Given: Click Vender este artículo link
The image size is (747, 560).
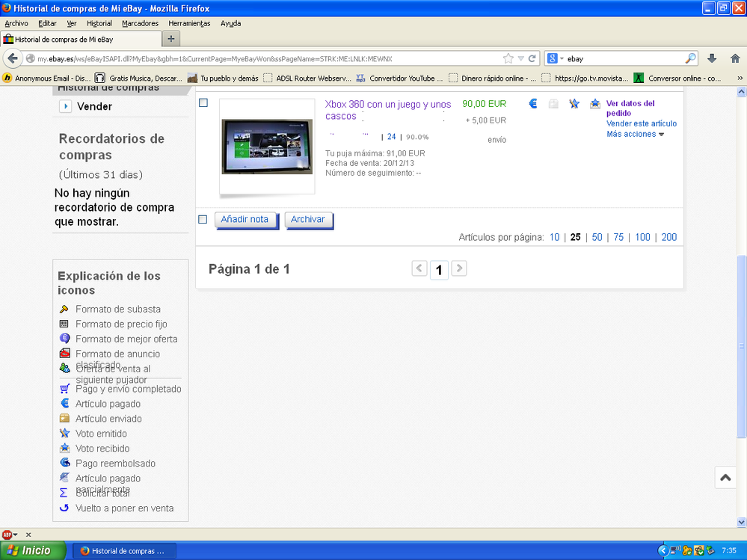Looking at the screenshot, I should click(x=642, y=124).
